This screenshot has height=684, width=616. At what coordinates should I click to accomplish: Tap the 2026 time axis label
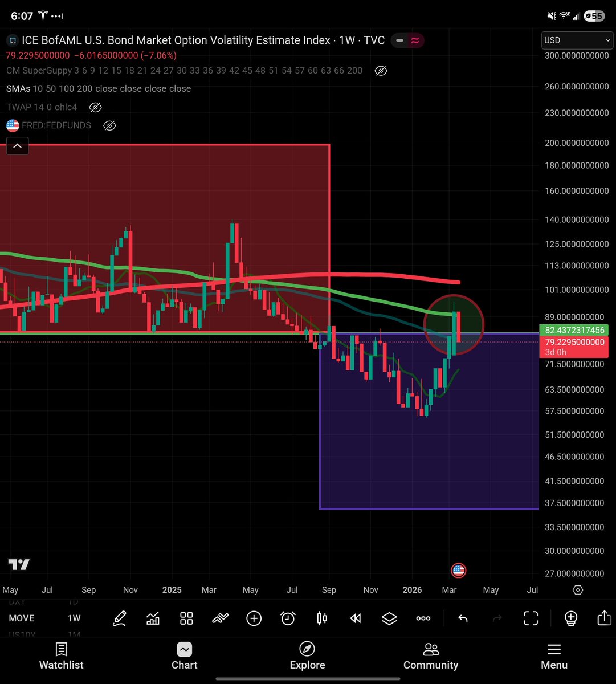[x=413, y=590]
